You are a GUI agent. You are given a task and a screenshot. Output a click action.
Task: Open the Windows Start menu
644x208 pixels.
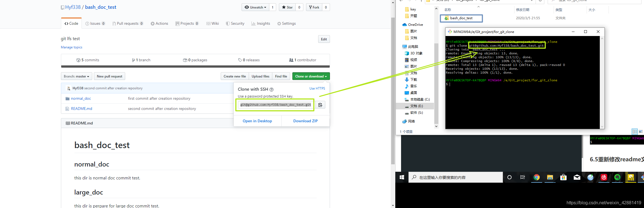click(x=402, y=177)
